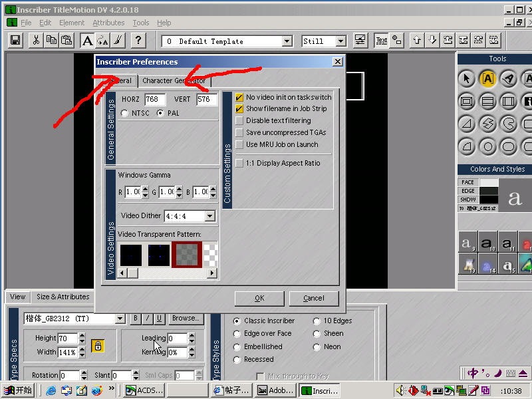This screenshot has width=532, height=399.
Task: Select the circle shape tool
Action: point(487,146)
